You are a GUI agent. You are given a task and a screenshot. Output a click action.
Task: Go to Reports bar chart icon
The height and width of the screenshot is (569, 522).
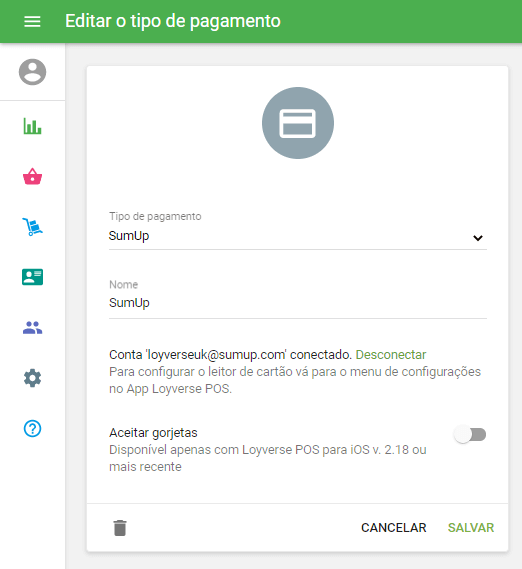[x=32, y=126]
